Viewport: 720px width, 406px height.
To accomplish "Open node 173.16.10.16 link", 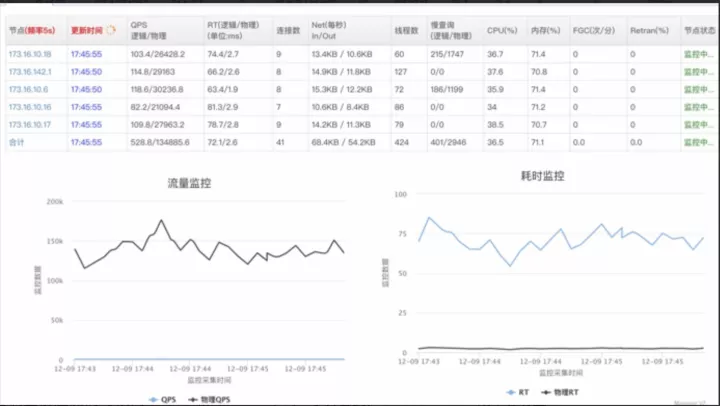I will tap(30, 107).
